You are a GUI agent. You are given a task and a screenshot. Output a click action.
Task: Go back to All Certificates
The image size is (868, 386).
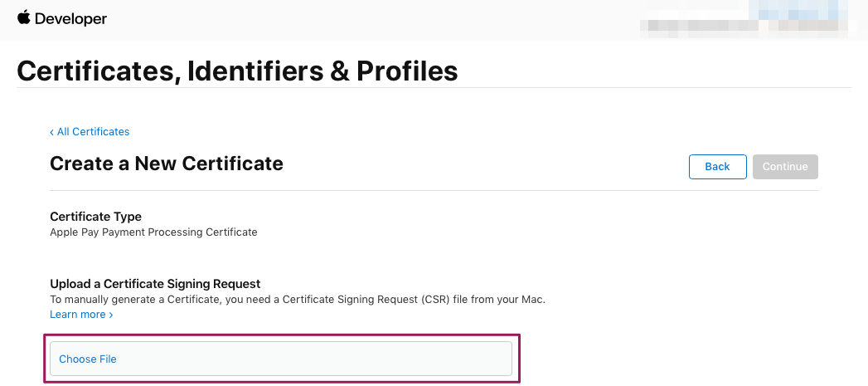tap(93, 132)
